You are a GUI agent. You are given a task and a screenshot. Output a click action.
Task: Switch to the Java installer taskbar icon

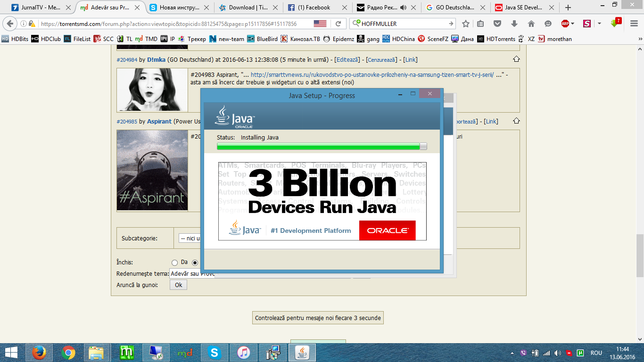coord(303,353)
